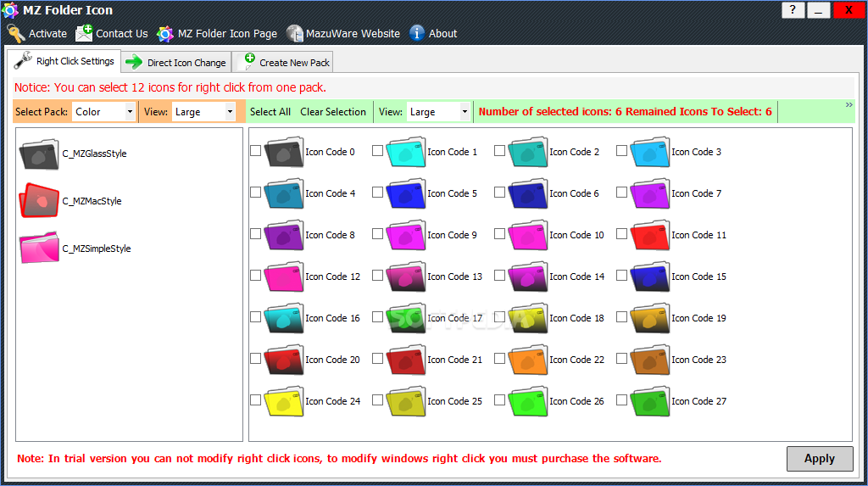Select the C_MZSimpleStyle pink folder icon
The height and width of the screenshot is (486, 868).
point(39,248)
